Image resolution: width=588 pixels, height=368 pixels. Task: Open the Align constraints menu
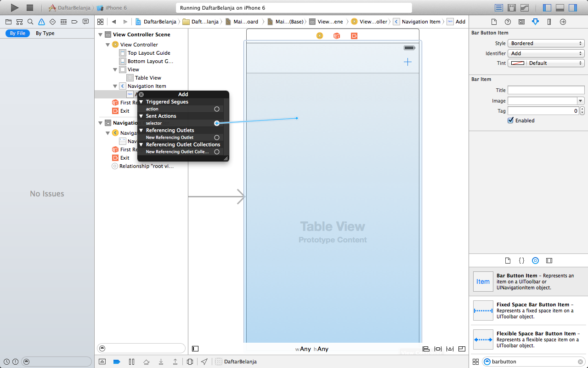tap(425, 349)
